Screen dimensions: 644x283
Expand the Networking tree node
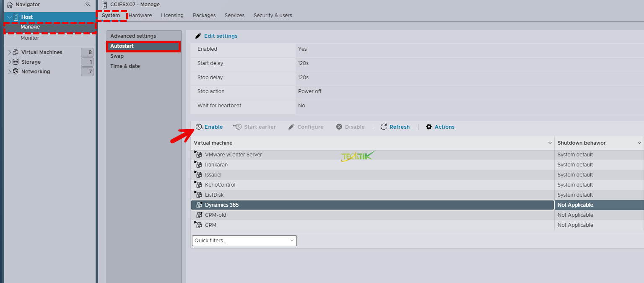10,72
